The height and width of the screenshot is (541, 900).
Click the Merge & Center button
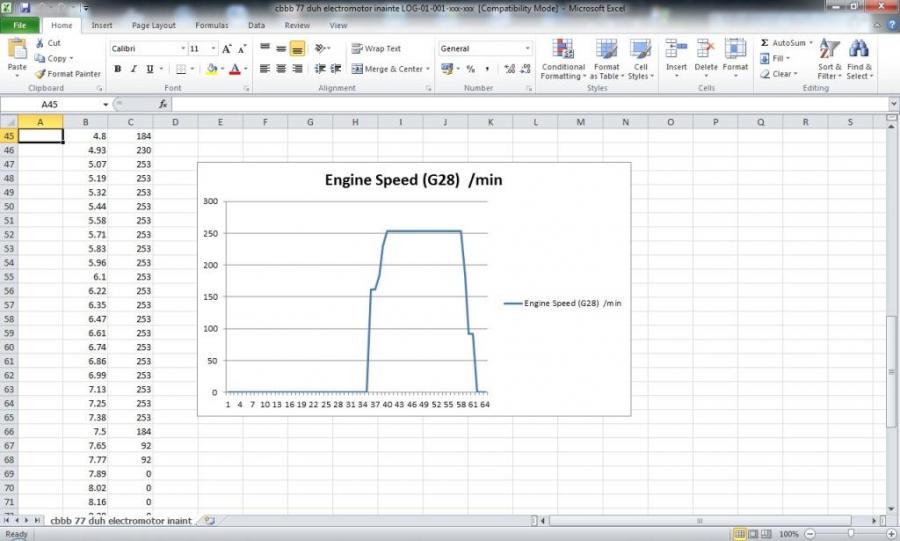coord(388,69)
